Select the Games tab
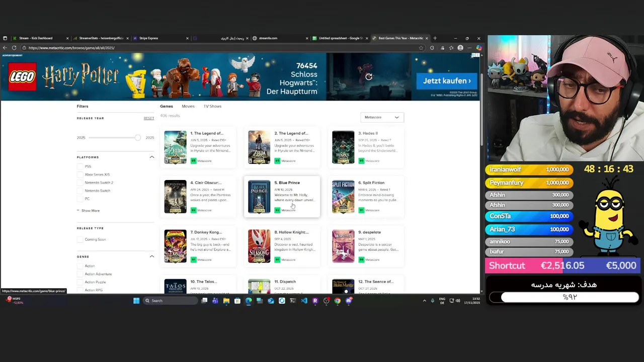Screen dimensions: 644x362 [167, 106]
